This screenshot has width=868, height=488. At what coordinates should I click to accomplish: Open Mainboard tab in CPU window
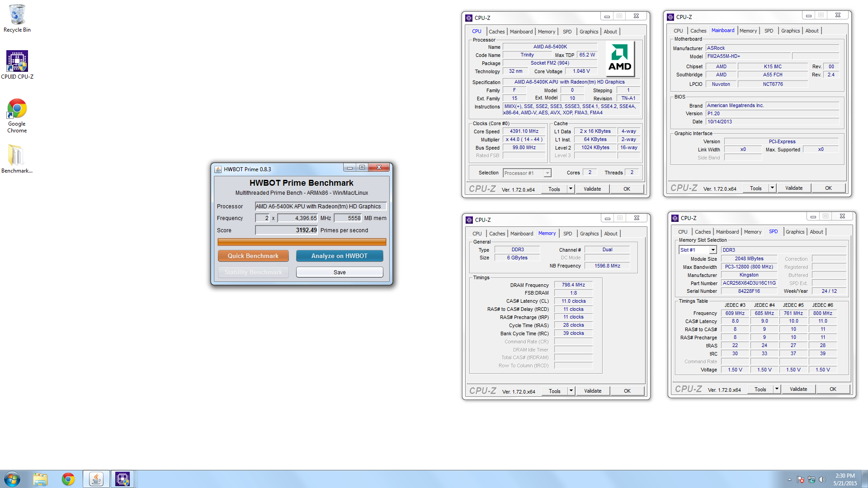521,32
